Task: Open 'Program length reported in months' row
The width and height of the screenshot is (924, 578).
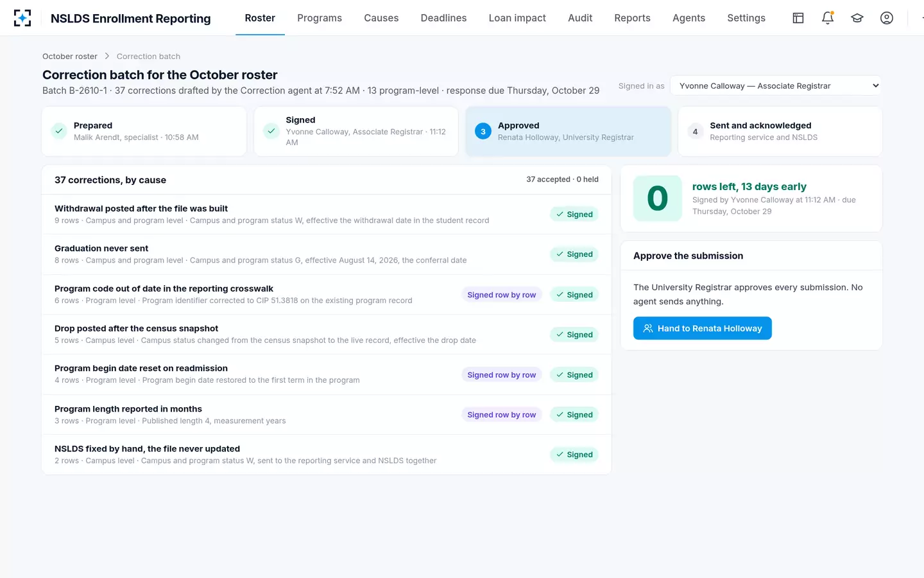Action: click(x=327, y=415)
